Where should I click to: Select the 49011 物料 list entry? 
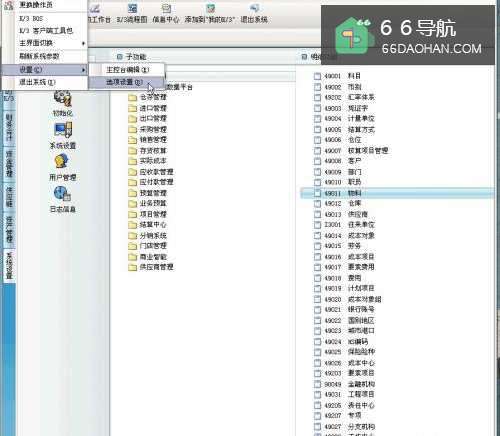click(397, 193)
